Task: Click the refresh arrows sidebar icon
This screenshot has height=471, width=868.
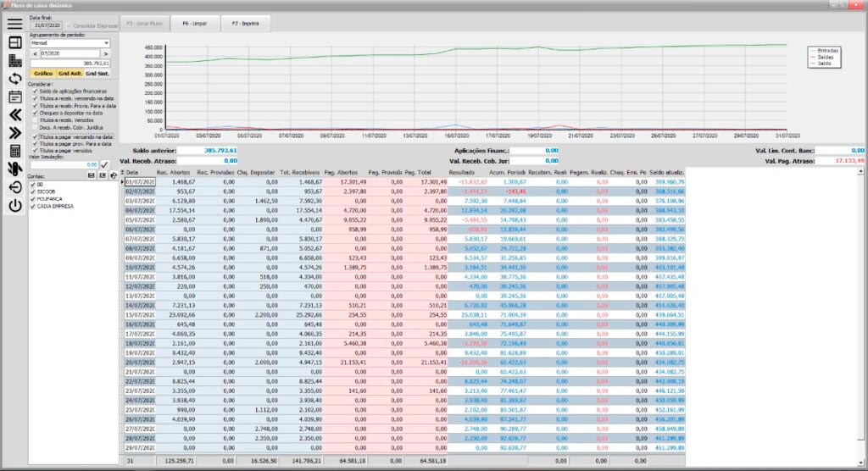Action: coord(14,79)
